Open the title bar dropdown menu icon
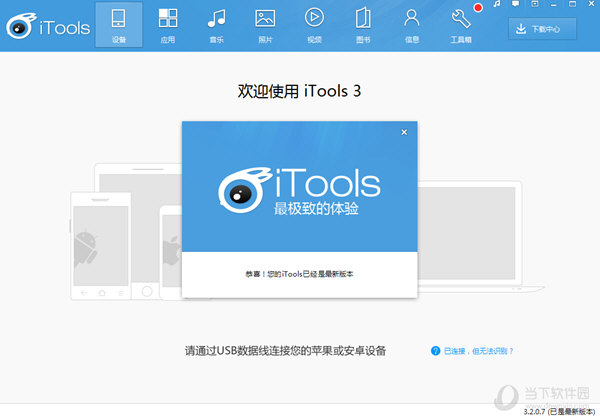This screenshot has width=600, height=419. tap(535, 4)
